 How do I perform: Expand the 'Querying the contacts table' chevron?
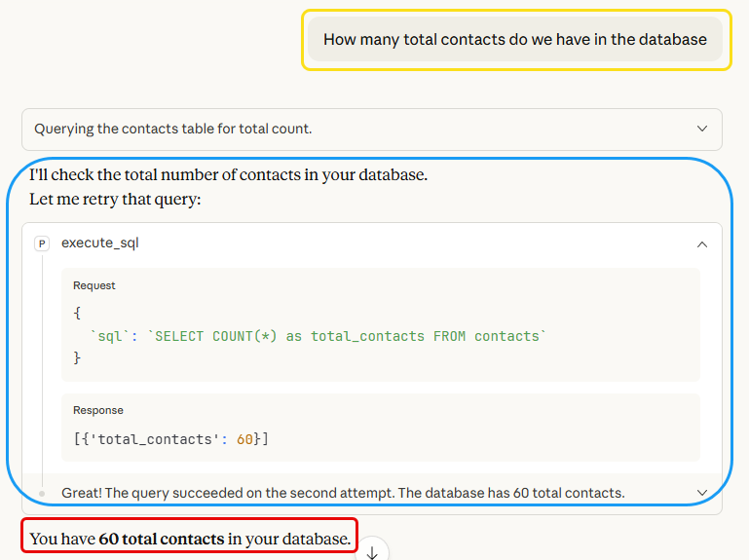(701, 129)
